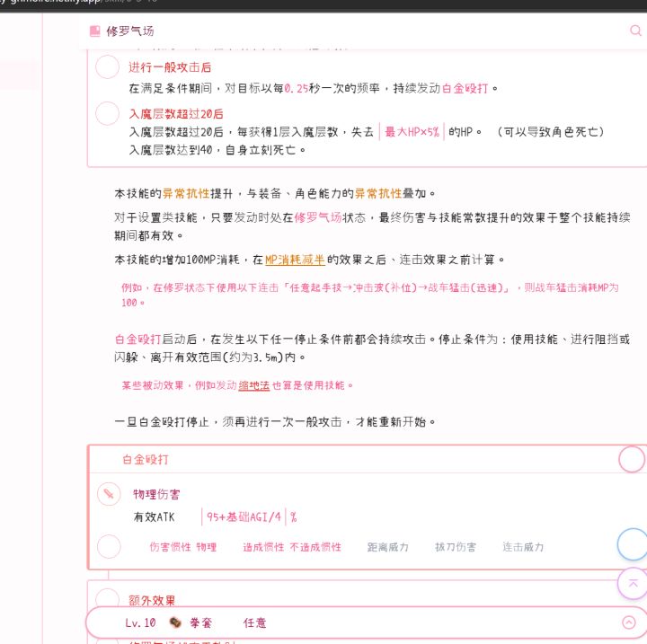Viewport: 647px width, 644px height.
Task: Click the blue floating circle button
Action: pos(633,544)
